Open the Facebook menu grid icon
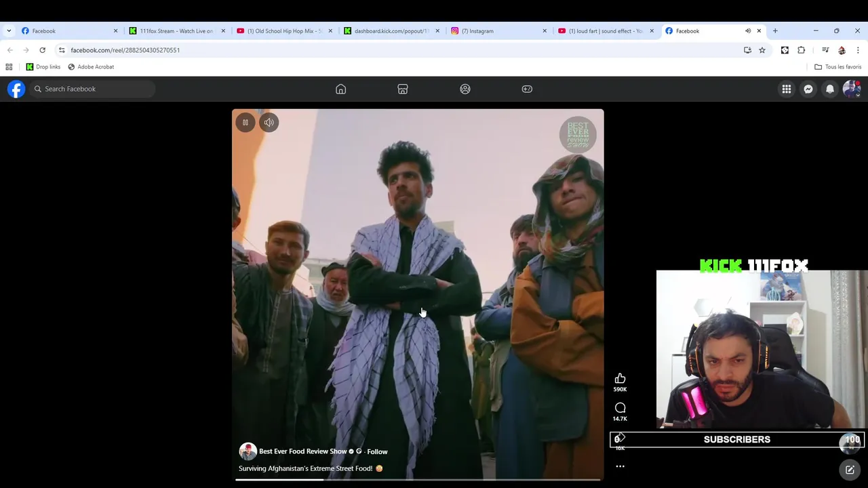Image resolution: width=868 pixels, height=488 pixels. pyautogui.click(x=787, y=89)
